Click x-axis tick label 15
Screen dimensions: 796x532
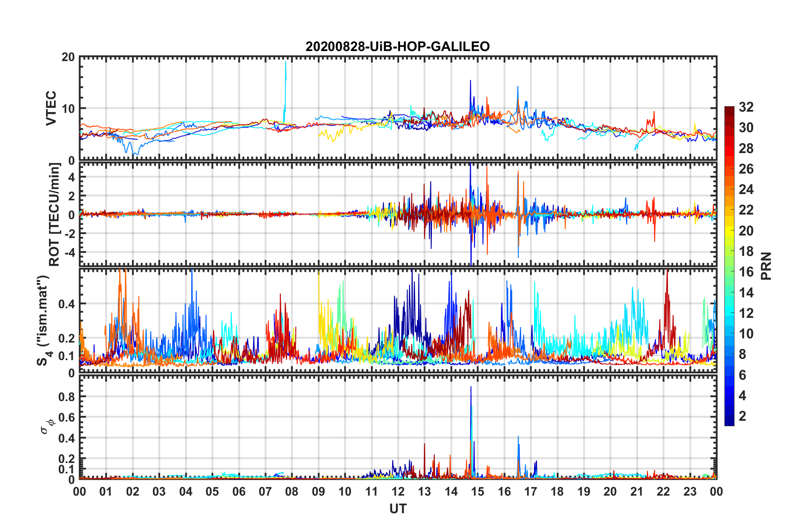pyautogui.click(x=478, y=491)
